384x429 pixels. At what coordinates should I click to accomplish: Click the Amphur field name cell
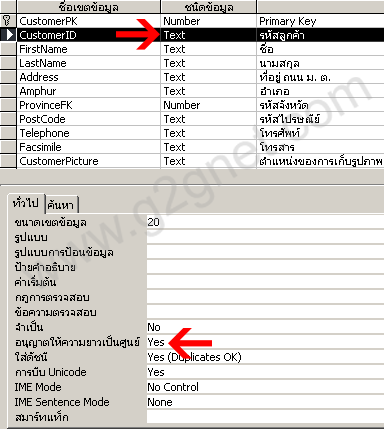pyautogui.click(x=89, y=91)
